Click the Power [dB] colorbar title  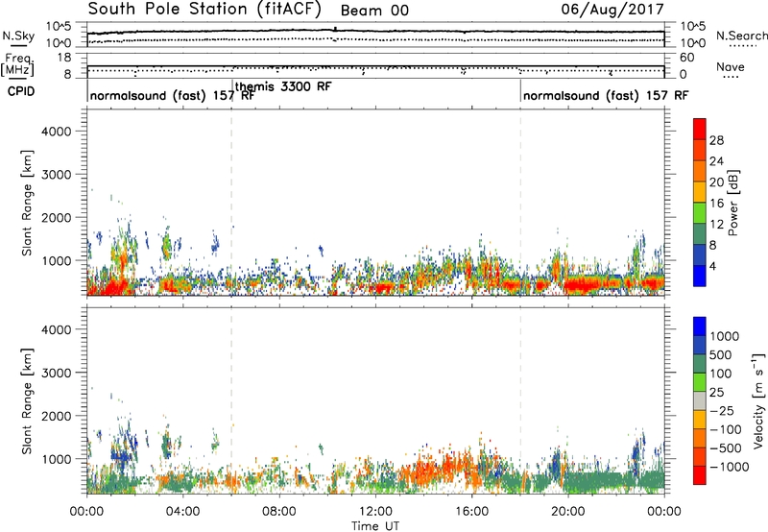pyautogui.click(x=733, y=203)
